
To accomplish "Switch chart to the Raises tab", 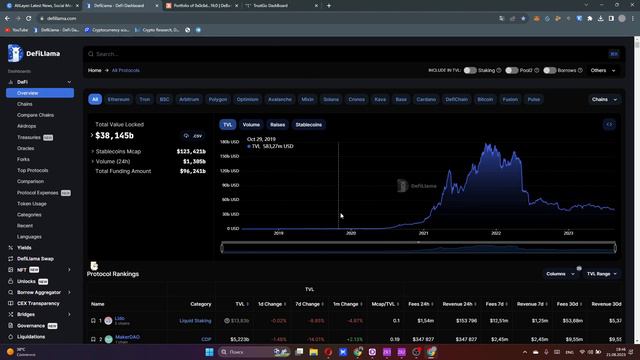I will pyautogui.click(x=278, y=124).
